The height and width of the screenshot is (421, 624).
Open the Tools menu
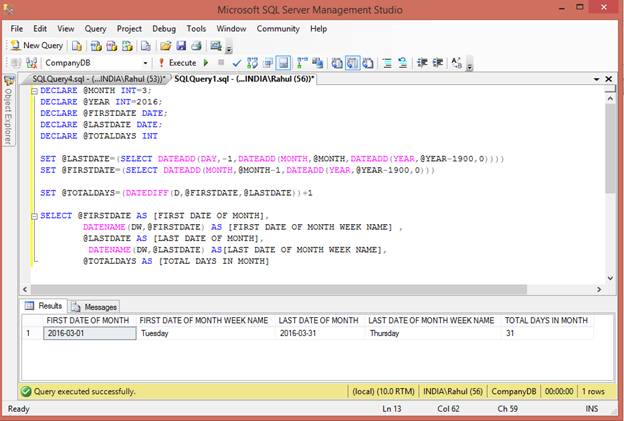click(196, 29)
